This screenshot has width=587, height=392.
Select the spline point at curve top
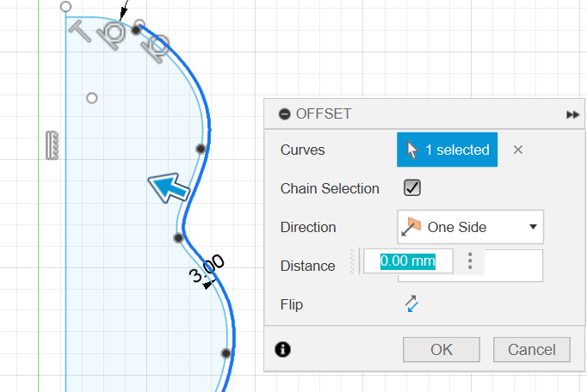click(136, 29)
